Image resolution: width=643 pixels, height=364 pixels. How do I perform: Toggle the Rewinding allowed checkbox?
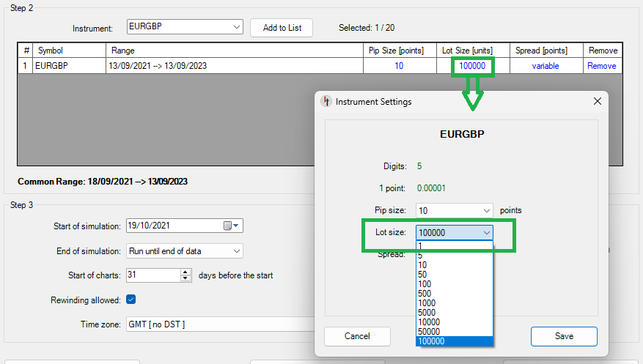pyautogui.click(x=131, y=299)
